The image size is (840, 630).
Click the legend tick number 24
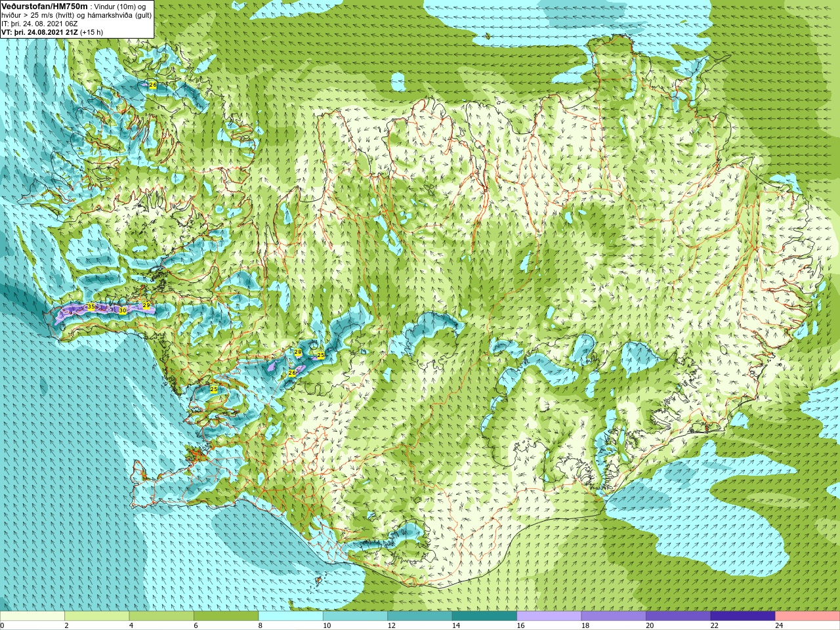(778, 626)
